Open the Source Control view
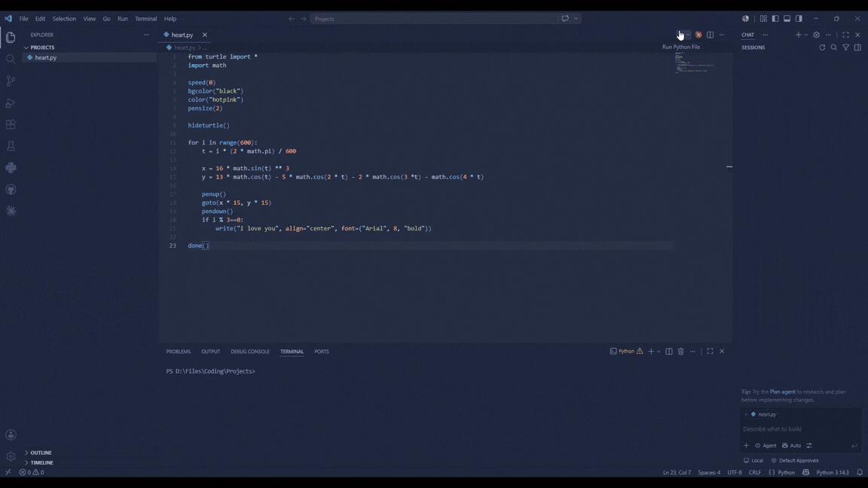 coord(11,81)
